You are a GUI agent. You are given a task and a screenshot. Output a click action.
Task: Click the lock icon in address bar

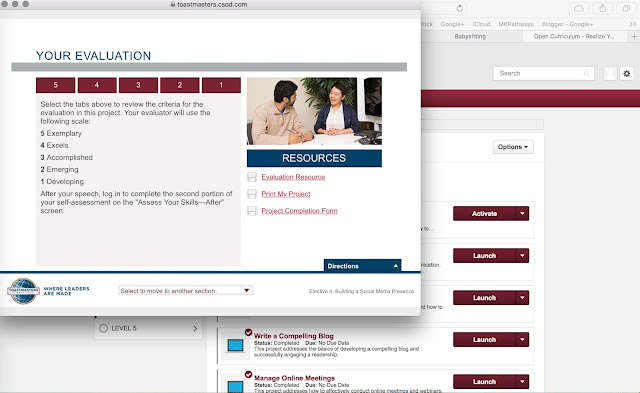(173, 4)
